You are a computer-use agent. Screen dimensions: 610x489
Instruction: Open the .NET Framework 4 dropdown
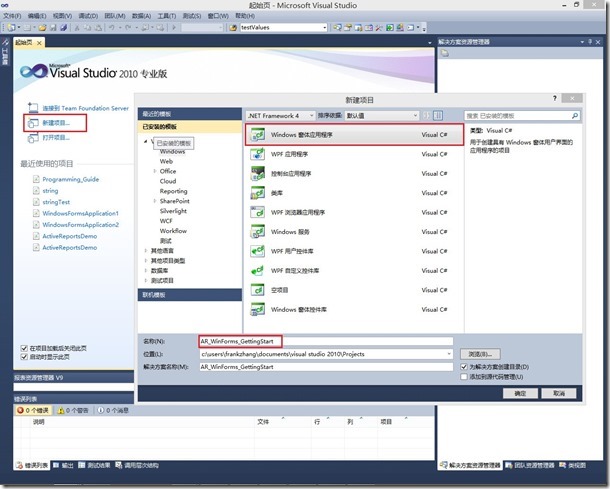tap(280, 116)
